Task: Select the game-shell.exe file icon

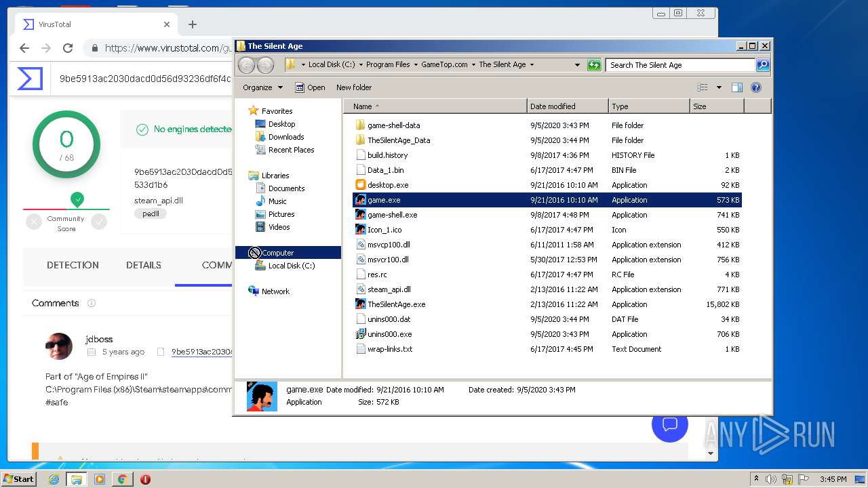Action: tap(361, 215)
